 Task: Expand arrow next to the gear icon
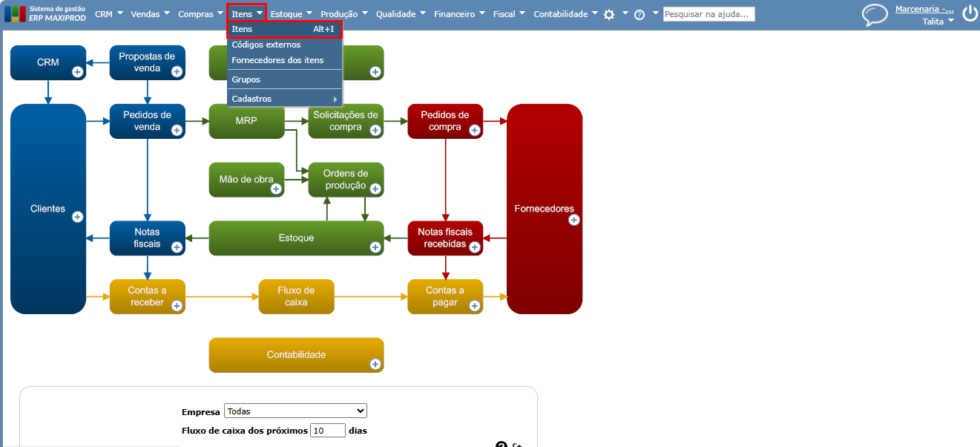pos(625,13)
